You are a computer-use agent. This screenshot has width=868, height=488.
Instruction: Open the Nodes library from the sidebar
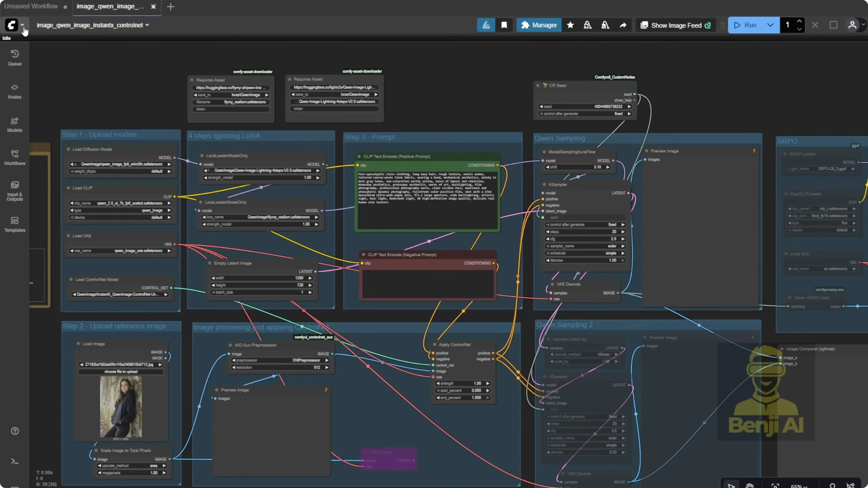coord(14,91)
